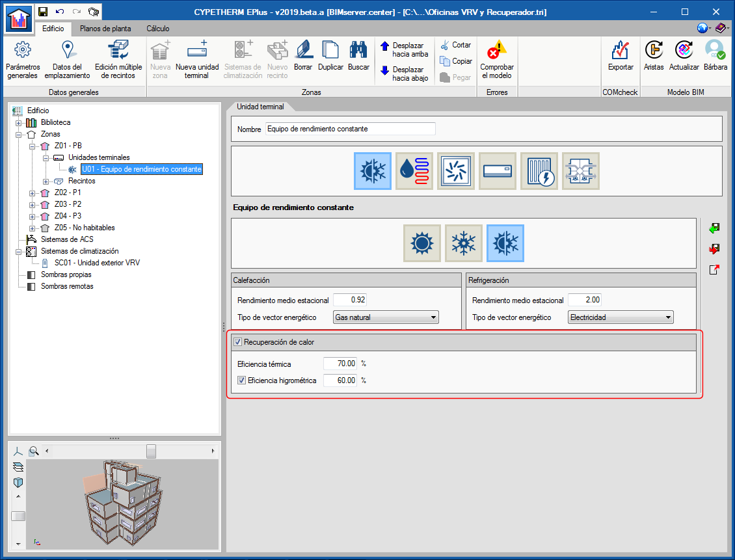Click Desplazar hacia abajo button

(x=405, y=73)
